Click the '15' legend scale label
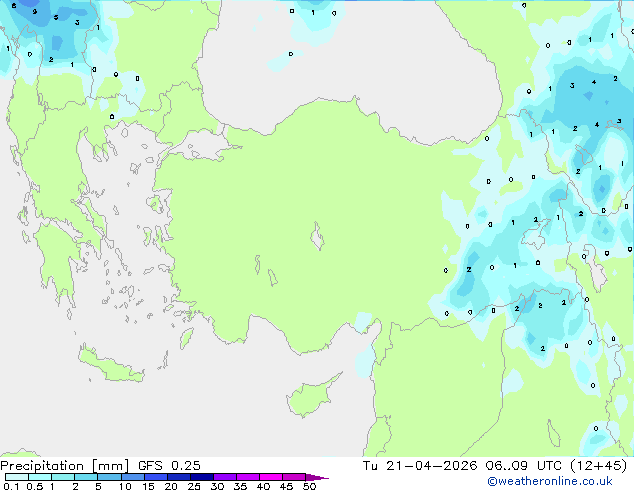 coord(148,486)
